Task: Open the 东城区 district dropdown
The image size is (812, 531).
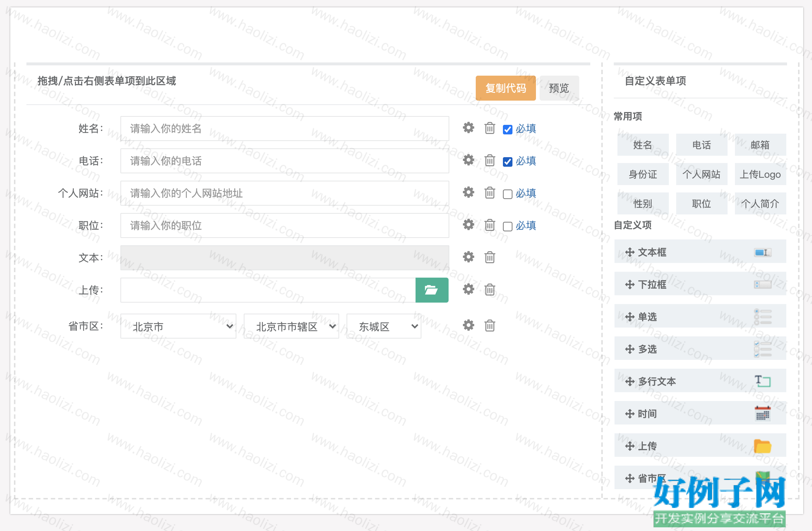Action: [x=384, y=326]
